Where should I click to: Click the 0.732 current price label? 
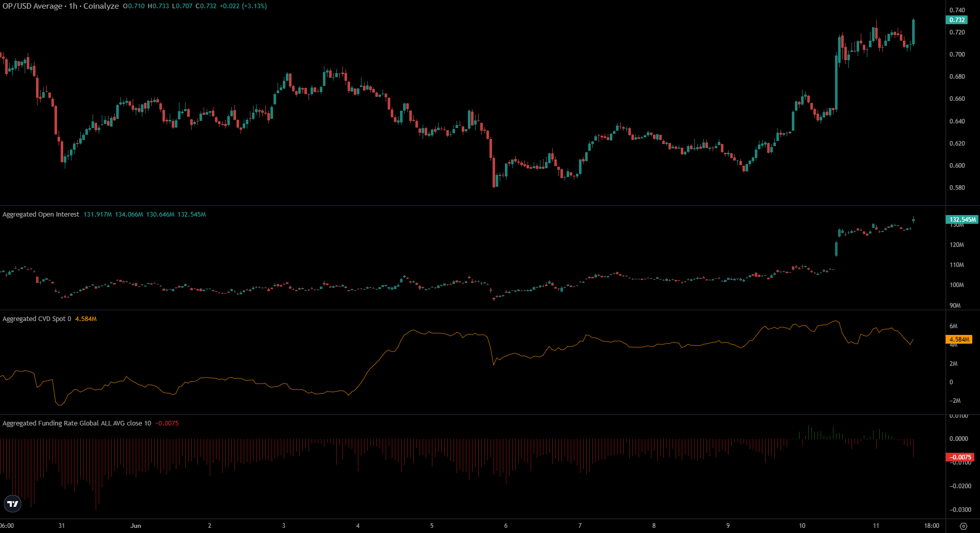coord(956,20)
